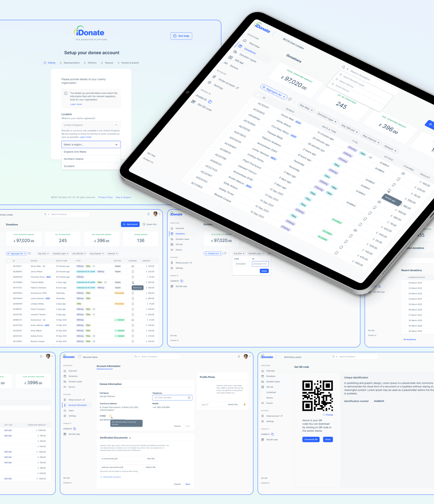
Task: Open the Amount filter in the Donations list panel
Action: (113, 254)
